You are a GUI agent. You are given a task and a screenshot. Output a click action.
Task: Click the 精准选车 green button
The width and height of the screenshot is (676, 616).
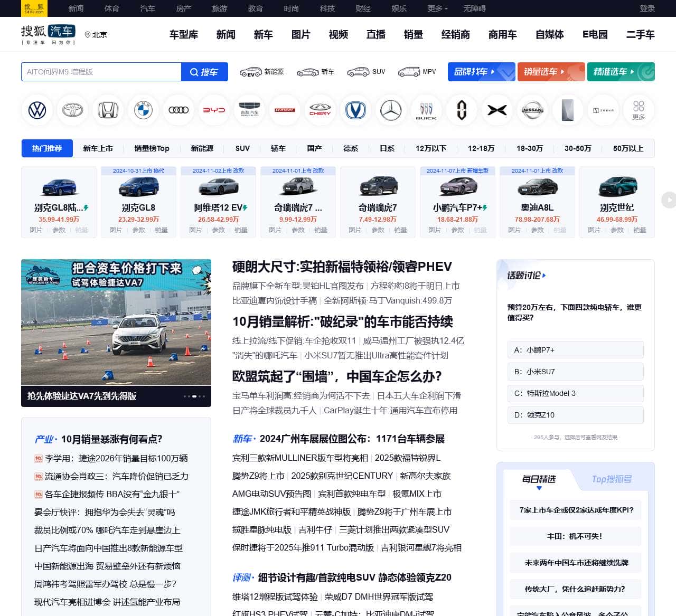point(621,72)
